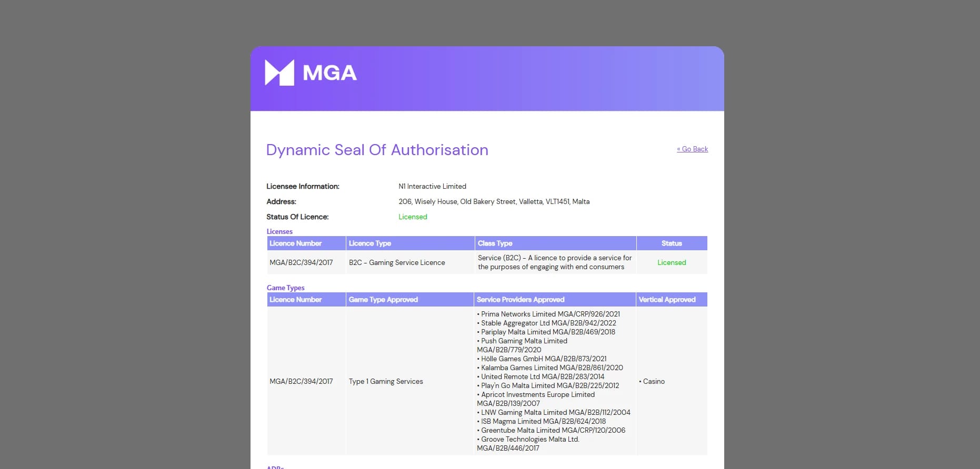This screenshot has height=469, width=980.
Task: Click the Service (B2C) class type description
Action: 555,262
